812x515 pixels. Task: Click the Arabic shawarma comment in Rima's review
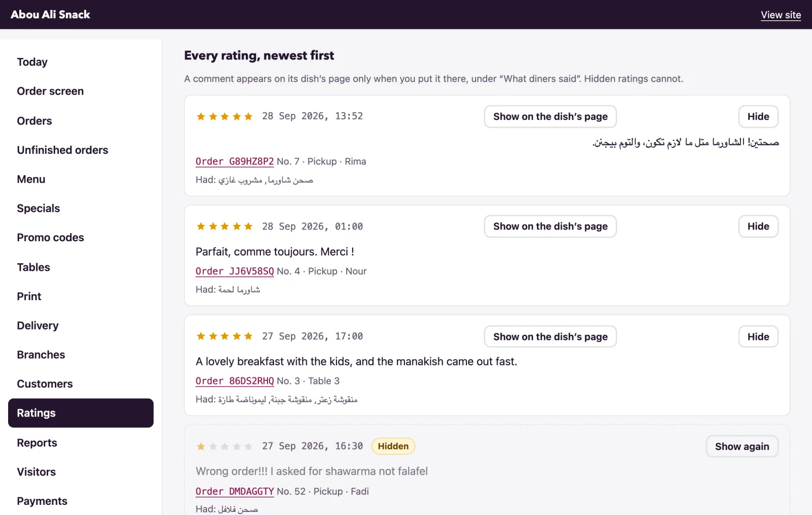pos(685,142)
